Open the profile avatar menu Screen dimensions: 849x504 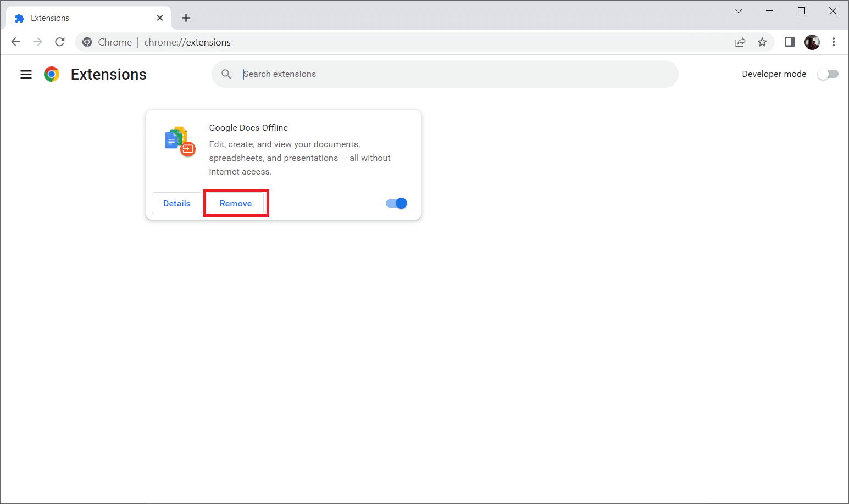pos(812,42)
